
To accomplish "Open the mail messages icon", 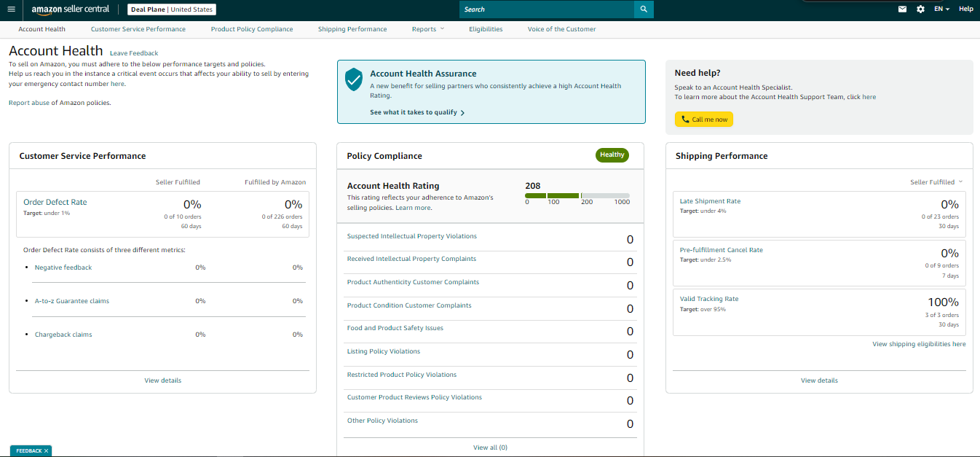I will click(x=903, y=9).
